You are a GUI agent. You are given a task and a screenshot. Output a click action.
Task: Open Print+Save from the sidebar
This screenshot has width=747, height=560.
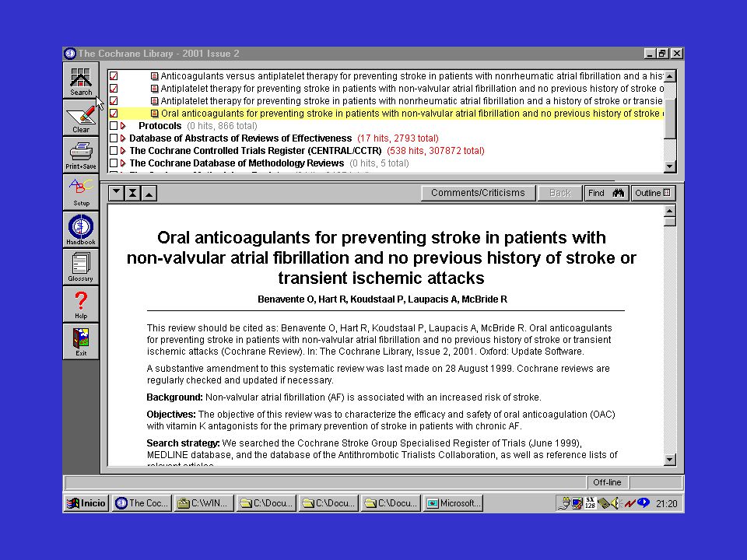click(x=81, y=155)
